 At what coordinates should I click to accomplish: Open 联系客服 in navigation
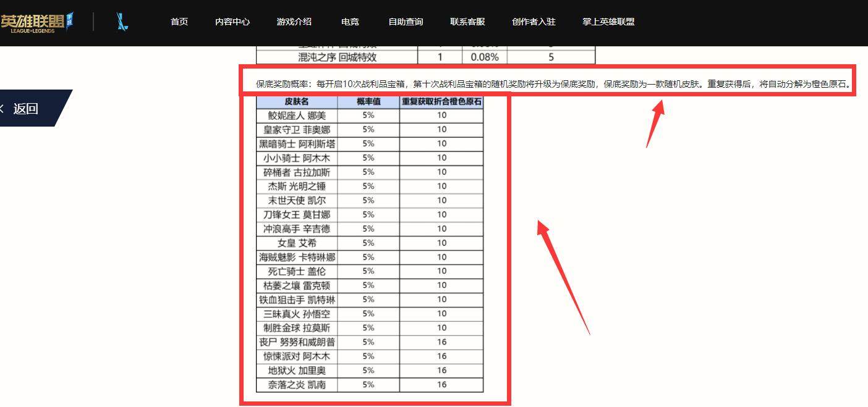pos(467,22)
